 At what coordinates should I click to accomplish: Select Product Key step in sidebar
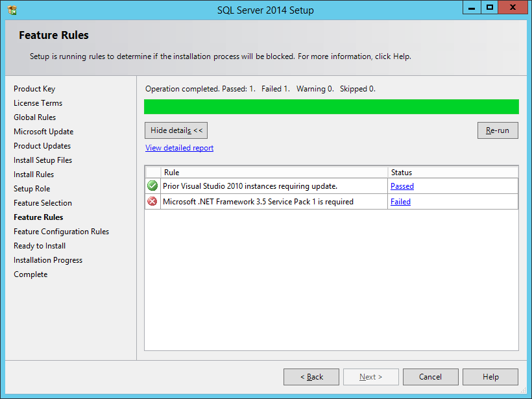pos(34,89)
